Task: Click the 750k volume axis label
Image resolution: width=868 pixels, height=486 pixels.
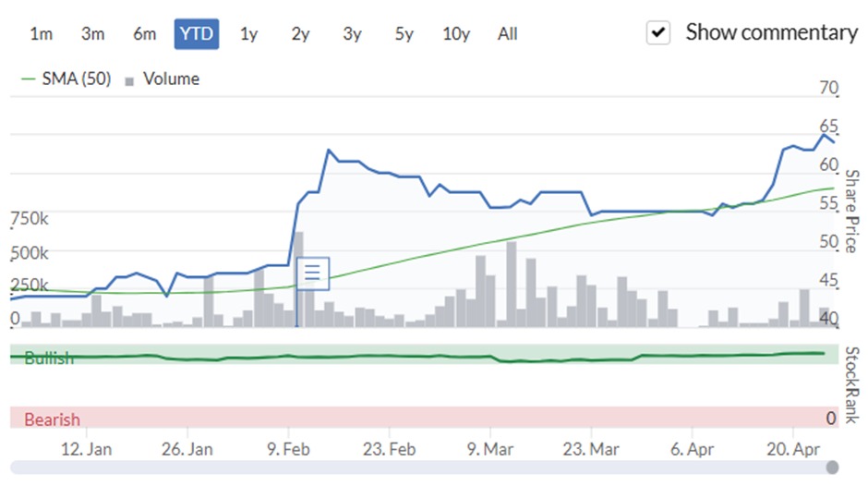Action: (30, 219)
